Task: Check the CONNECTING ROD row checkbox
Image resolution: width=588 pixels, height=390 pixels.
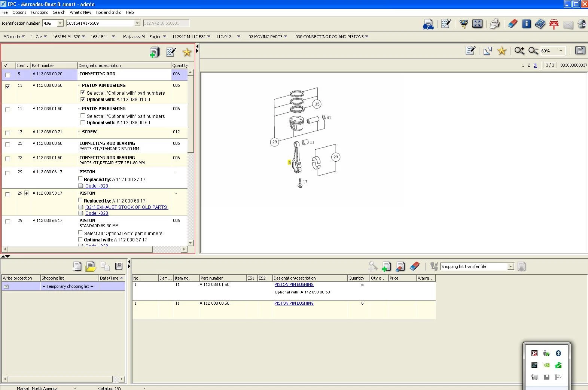Action: point(7,75)
